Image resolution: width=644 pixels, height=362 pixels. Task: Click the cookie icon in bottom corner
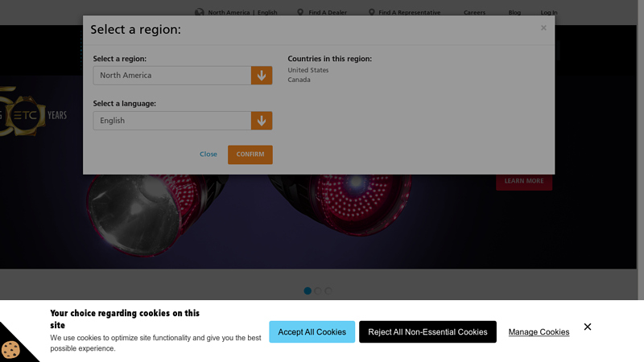[10, 349]
